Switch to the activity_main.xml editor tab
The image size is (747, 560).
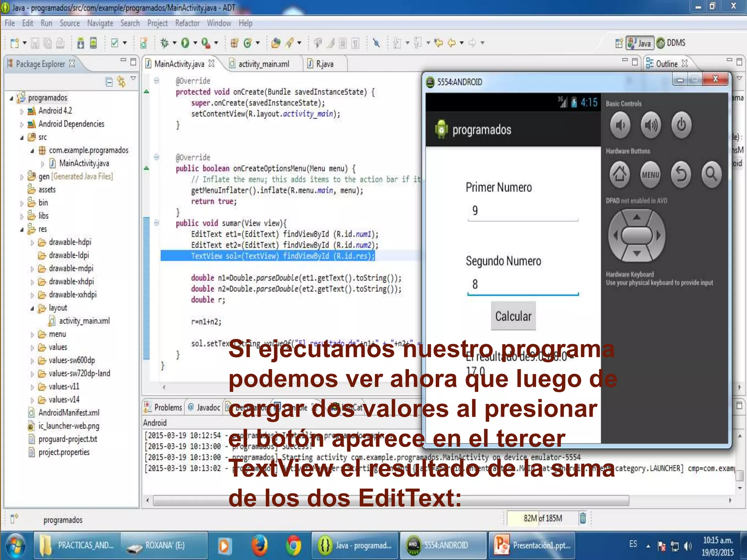[264, 64]
